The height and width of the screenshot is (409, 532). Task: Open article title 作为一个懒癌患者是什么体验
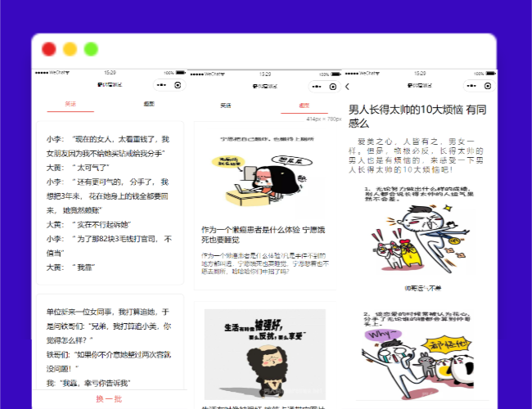(x=264, y=235)
